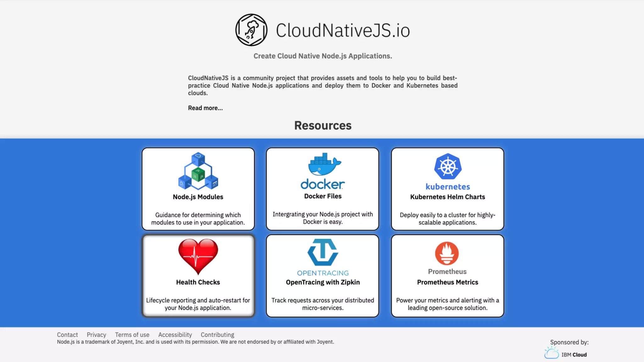Select the Prometheus Metrics card title
The width and height of the screenshot is (644, 362).
pos(447,282)
